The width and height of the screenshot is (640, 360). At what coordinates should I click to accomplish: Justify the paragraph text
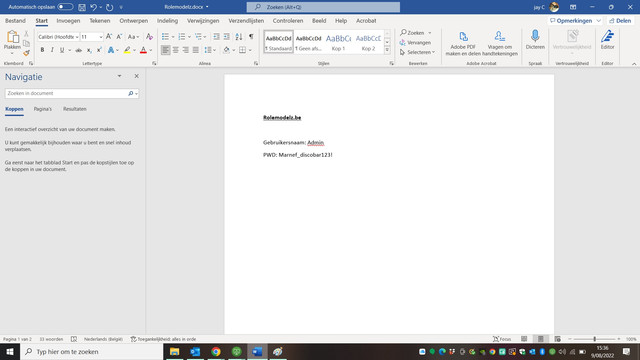(196, 50)
